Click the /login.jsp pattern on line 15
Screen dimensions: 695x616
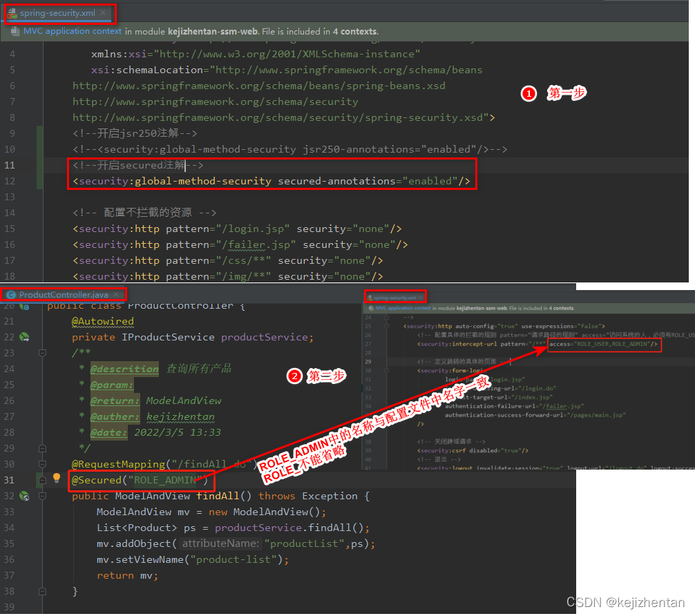[252, 229]
